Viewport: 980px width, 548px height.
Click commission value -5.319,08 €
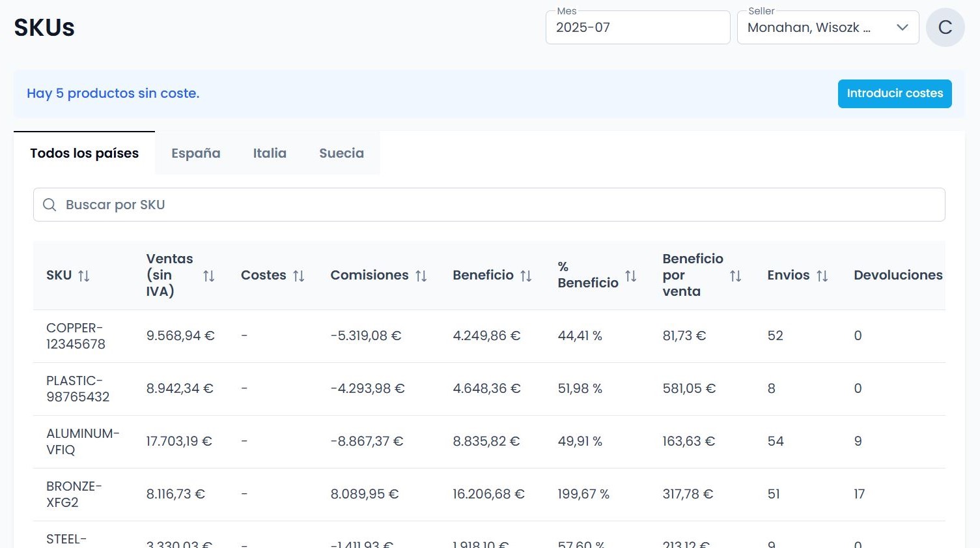point(366,336)
